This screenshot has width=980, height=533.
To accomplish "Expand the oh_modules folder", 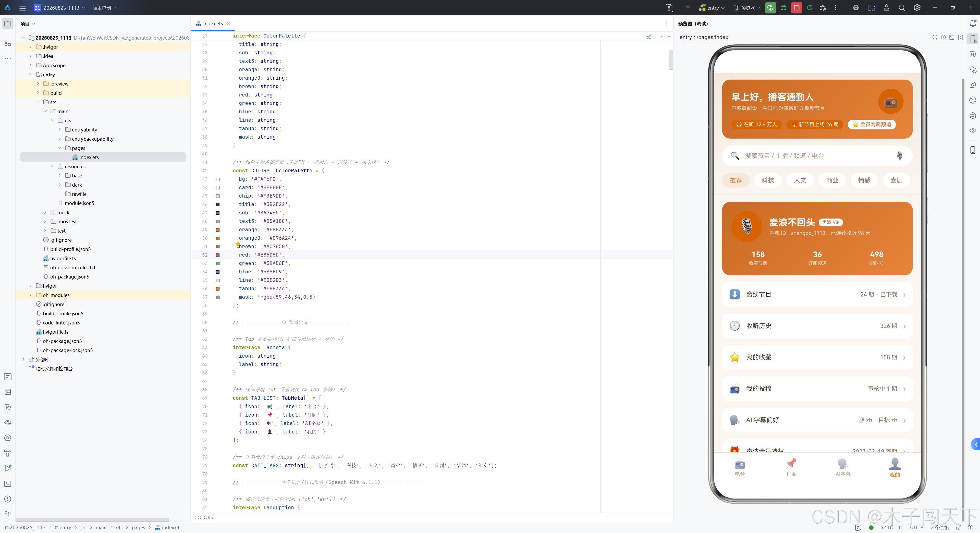I will click(30, 295).
